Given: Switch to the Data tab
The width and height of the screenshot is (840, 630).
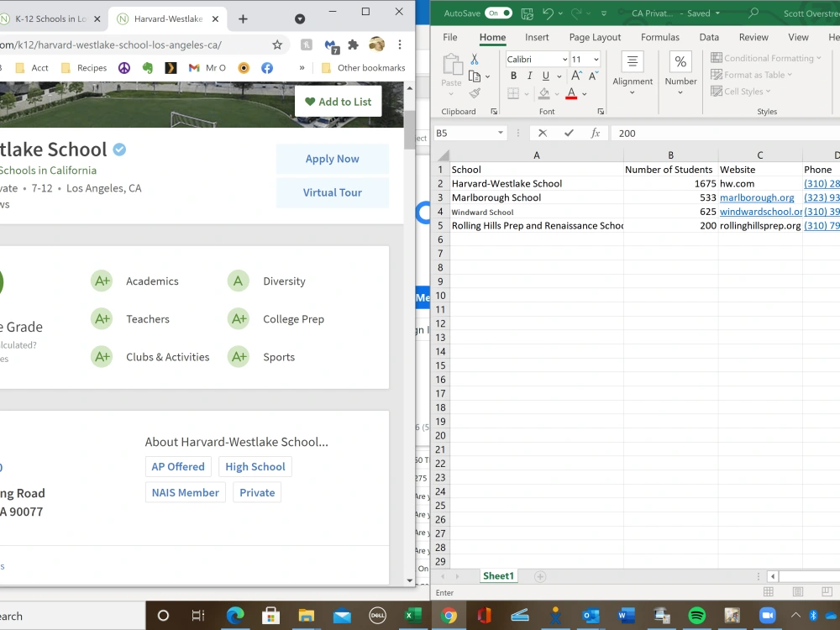Looking at the screenshot, I should click(x=709, y=37).
